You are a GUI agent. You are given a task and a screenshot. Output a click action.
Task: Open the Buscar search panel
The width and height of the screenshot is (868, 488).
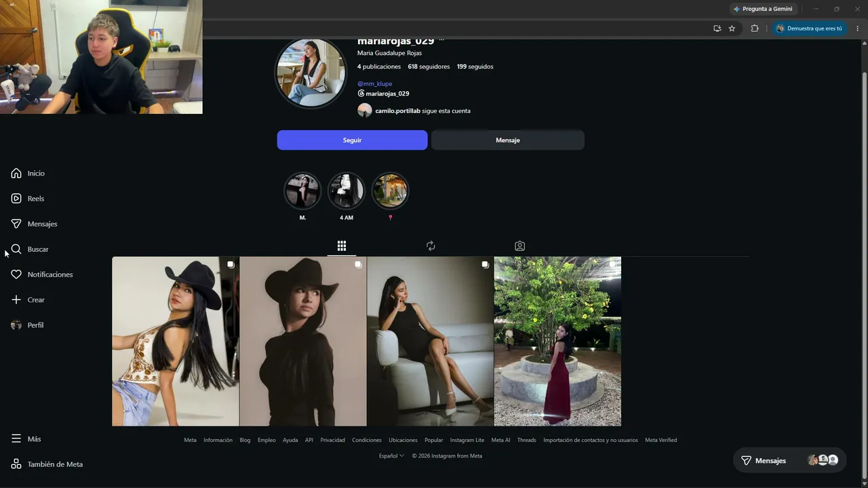[30, 249]
